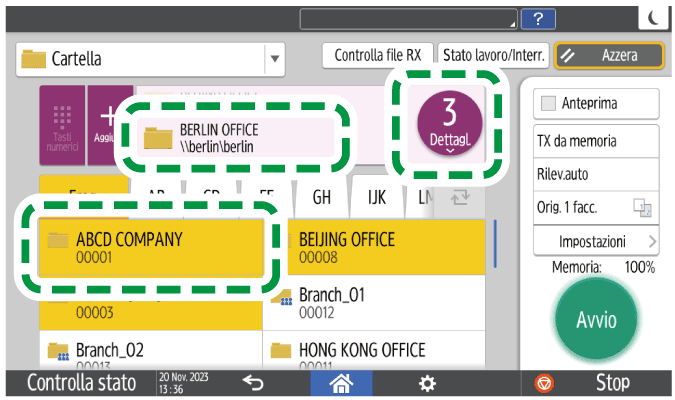Enable the Anteprima checkbox

[548, 104]
